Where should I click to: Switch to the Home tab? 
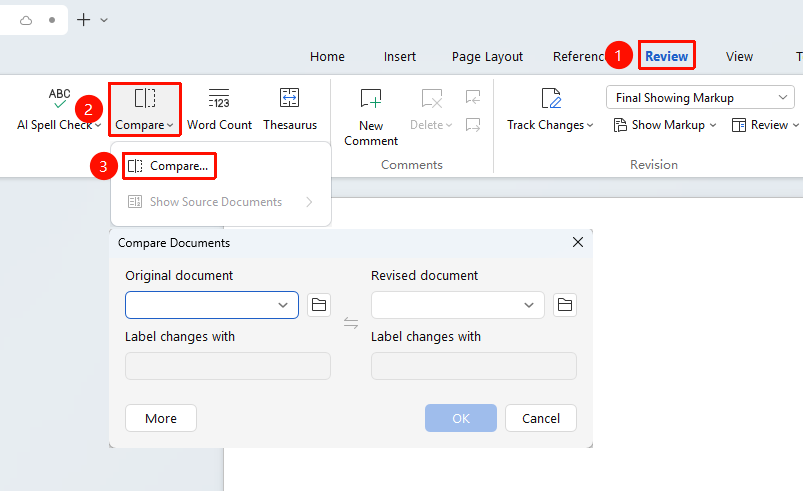point(327,56)
